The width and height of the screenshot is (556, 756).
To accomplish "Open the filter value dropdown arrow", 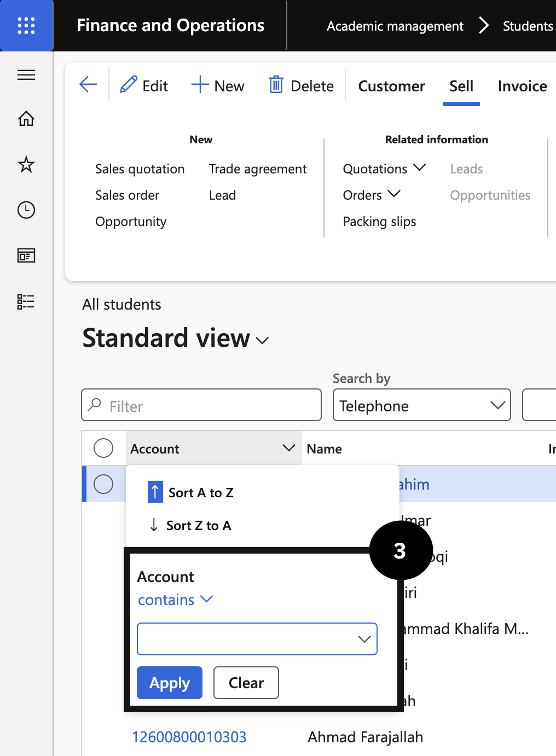I will point(364,639).
